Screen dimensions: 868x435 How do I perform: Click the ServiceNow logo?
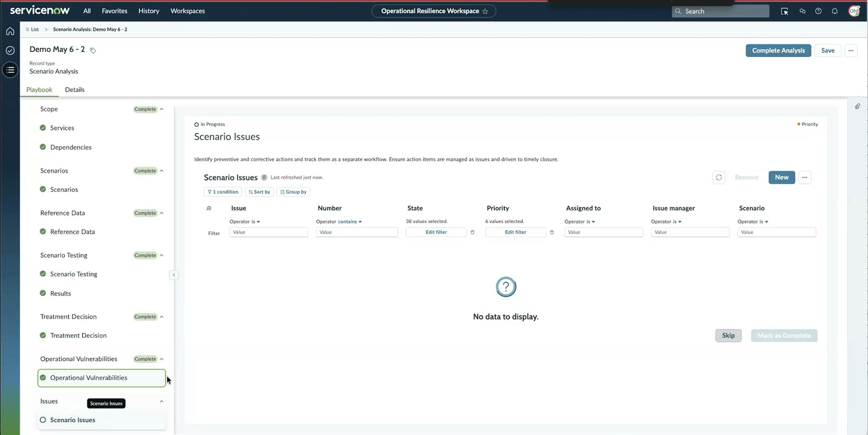point(40,11)
